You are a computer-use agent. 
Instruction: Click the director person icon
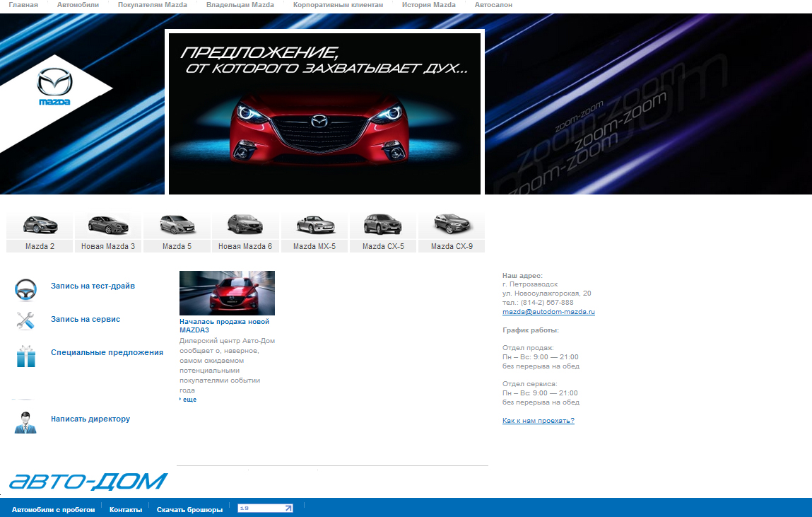click(x=25, y=423)
